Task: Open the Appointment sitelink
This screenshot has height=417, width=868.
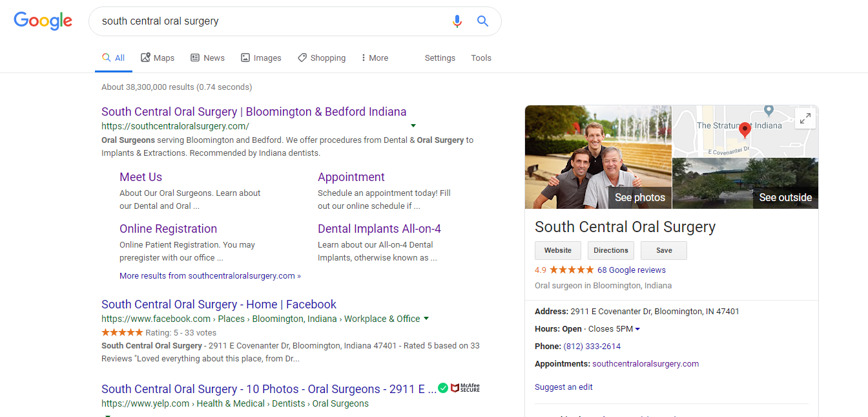Action: tap(351, 177)
